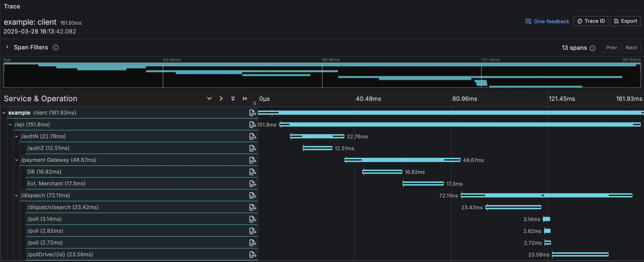
Task: Expand all spans with the double right chevron
Action: click(x=244, y=98)
